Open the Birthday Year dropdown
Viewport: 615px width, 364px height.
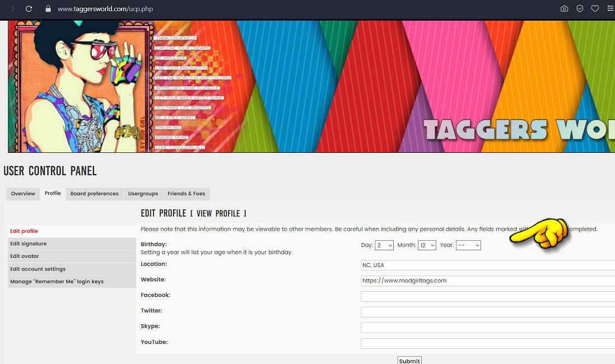468,245
